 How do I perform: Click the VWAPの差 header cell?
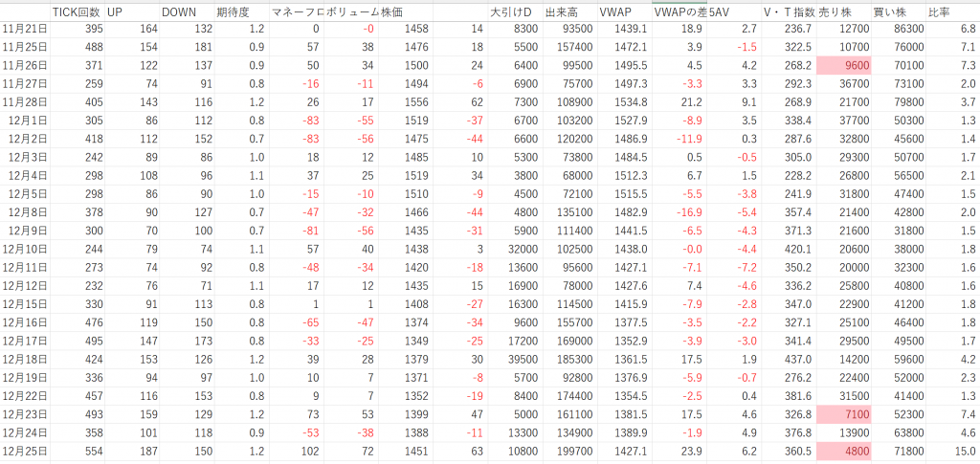679,12
